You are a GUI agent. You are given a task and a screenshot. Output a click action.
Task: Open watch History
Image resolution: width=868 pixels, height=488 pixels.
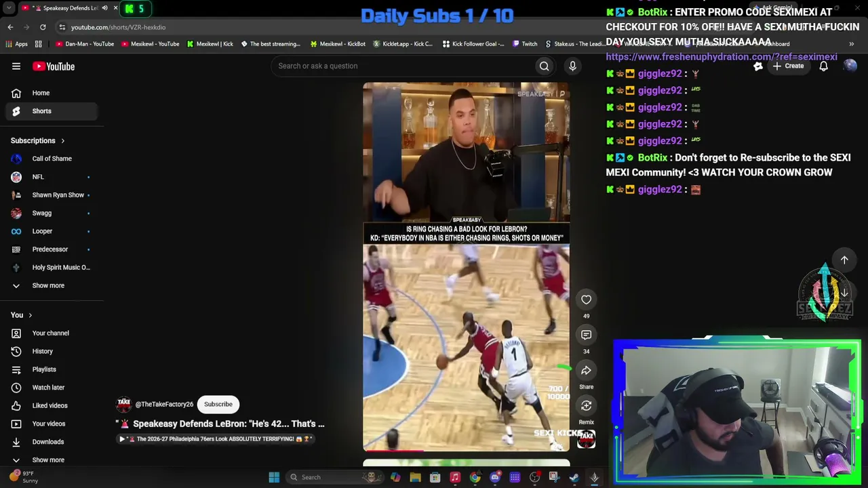52,351
